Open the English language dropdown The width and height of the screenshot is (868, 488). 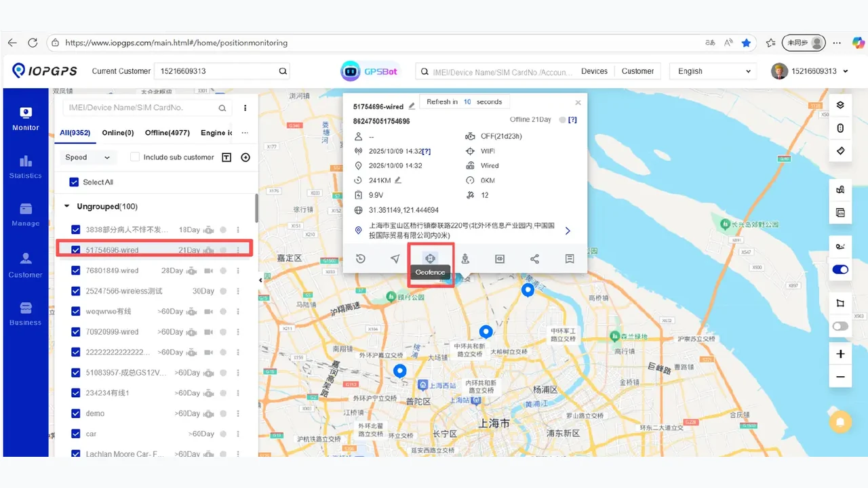pos(714,71)
